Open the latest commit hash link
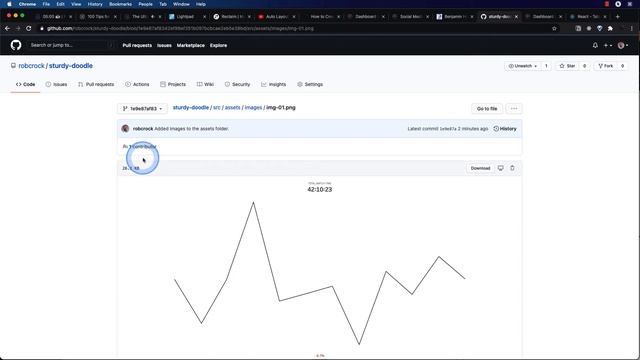 (448, 129)
